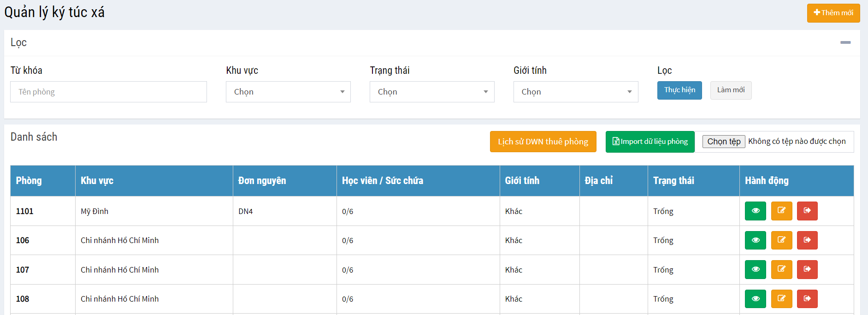
Task: Click Import dữ liệu phòng button
Action: (650, 142)
